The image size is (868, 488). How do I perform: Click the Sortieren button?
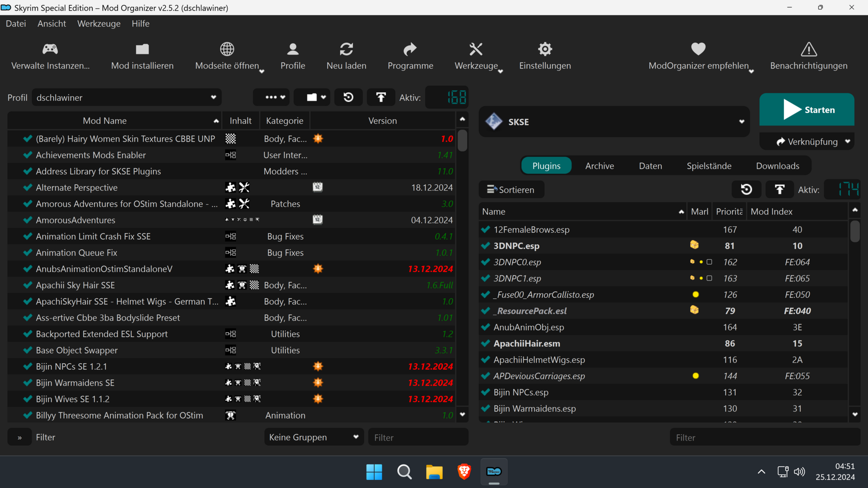(x=511, y=189)
